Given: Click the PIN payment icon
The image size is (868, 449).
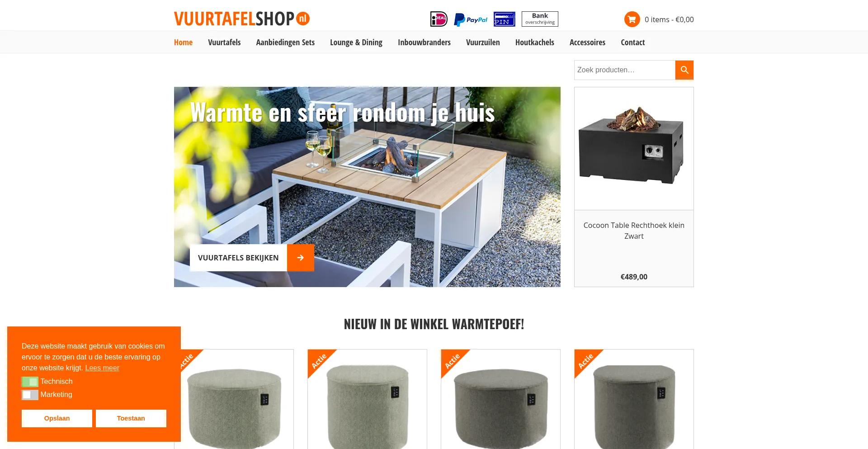Looking at the screenshot, I should [x=505, y=19].
